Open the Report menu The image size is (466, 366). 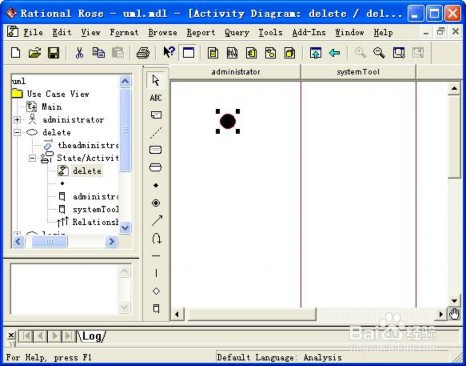click(x=201, y=32)
